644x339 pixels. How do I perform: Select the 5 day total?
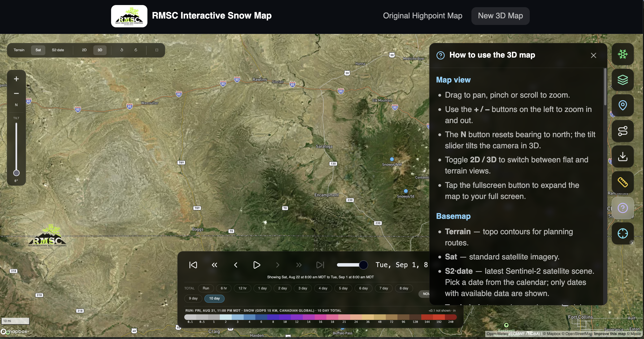click(343, 288)
